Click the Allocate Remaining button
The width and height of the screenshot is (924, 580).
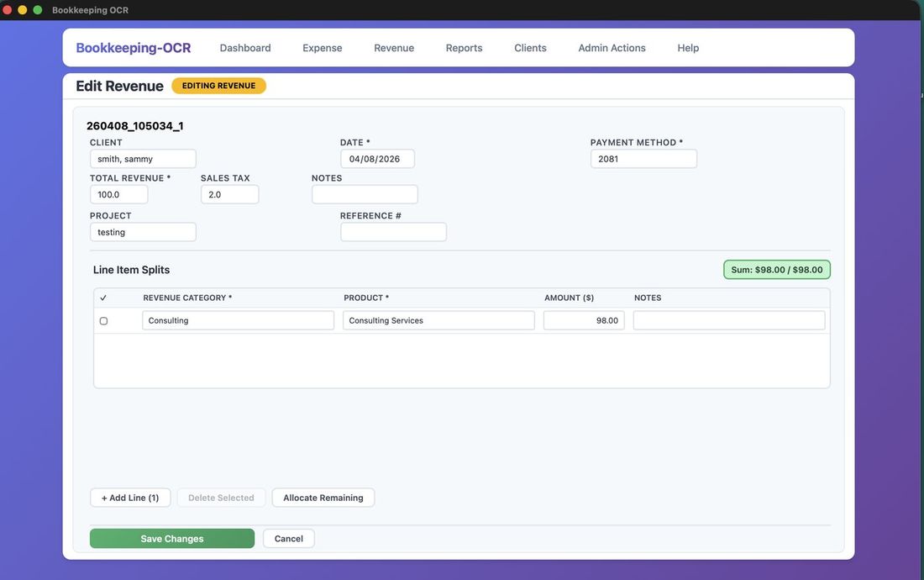coord(323,497)
